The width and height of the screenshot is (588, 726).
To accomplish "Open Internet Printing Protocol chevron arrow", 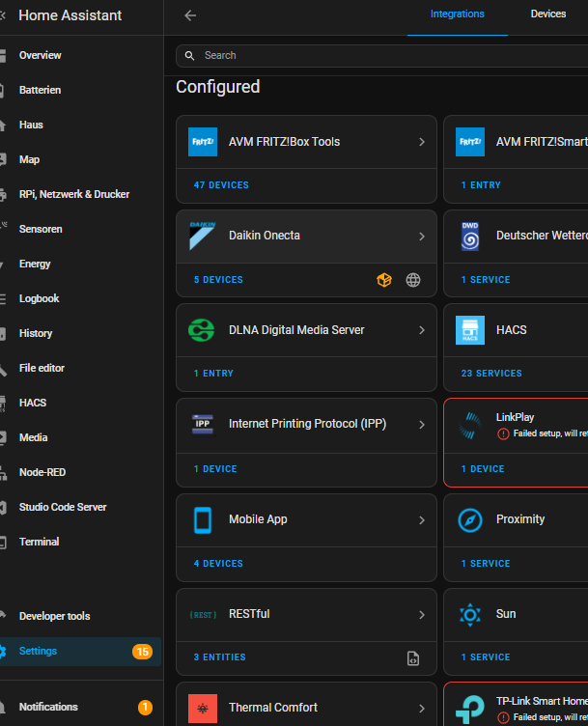I will [422, 425].
